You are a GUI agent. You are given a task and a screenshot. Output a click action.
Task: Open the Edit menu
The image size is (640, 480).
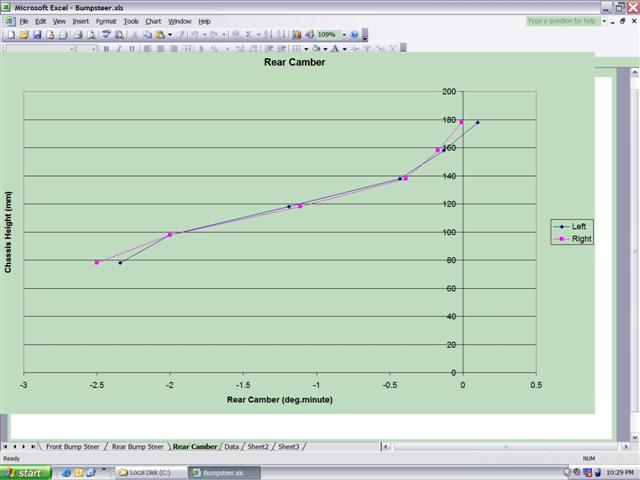coord(40,21)
